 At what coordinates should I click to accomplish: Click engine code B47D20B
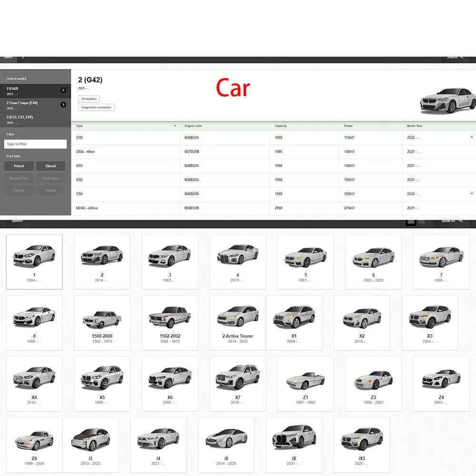(x=192, y=151)
